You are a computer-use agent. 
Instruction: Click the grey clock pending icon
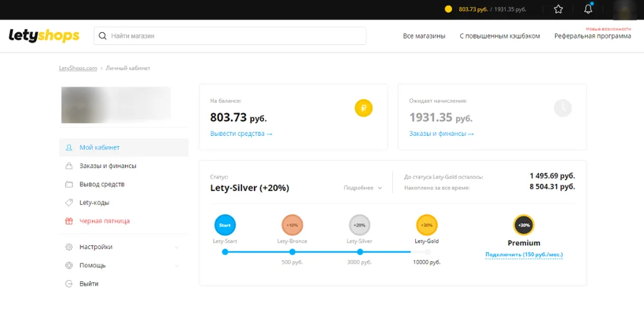563,108
